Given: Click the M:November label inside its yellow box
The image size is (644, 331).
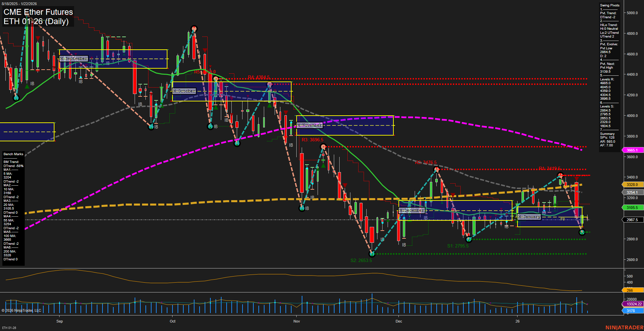Looking at the screenshot, I should click(x=309, y=125).
